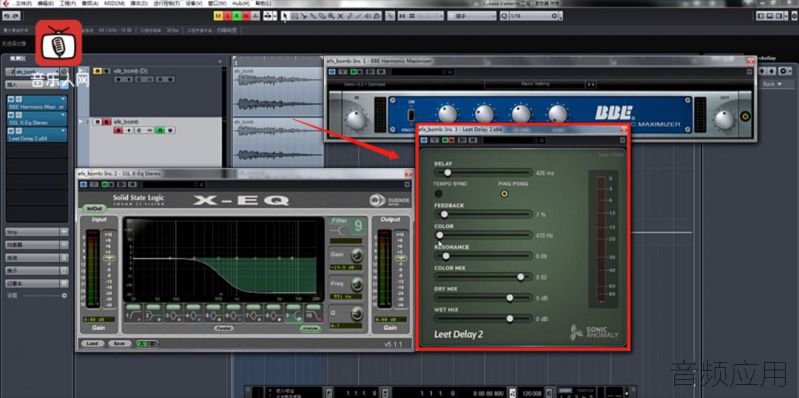Click afx_bomb audio clip on track 2
The image size is (799, 398).
278,143
